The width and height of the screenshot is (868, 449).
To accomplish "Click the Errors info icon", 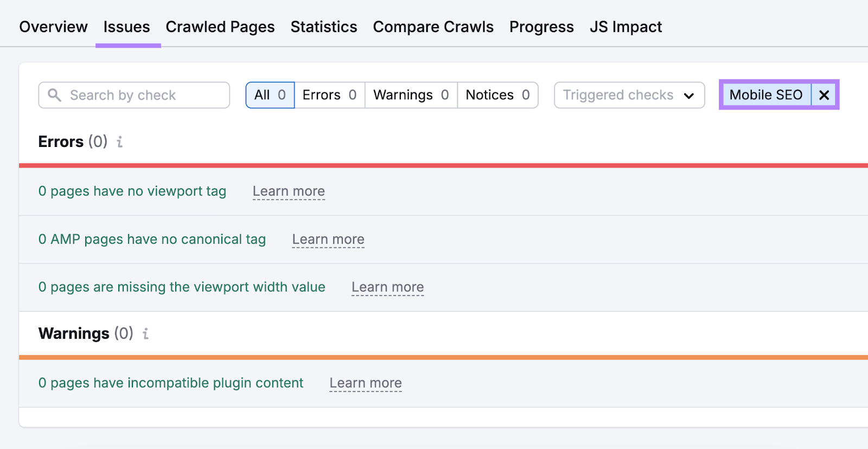I will 120,142.
